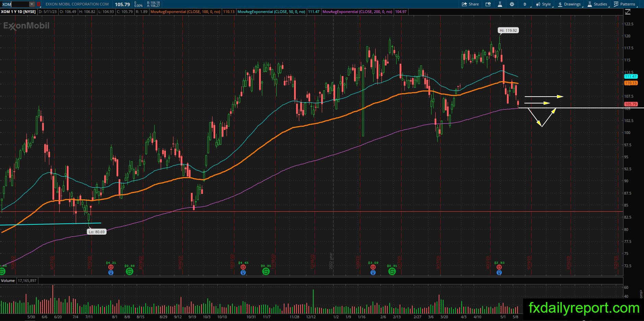Click the red earnings phone icon under $3.09

point(373,267)
